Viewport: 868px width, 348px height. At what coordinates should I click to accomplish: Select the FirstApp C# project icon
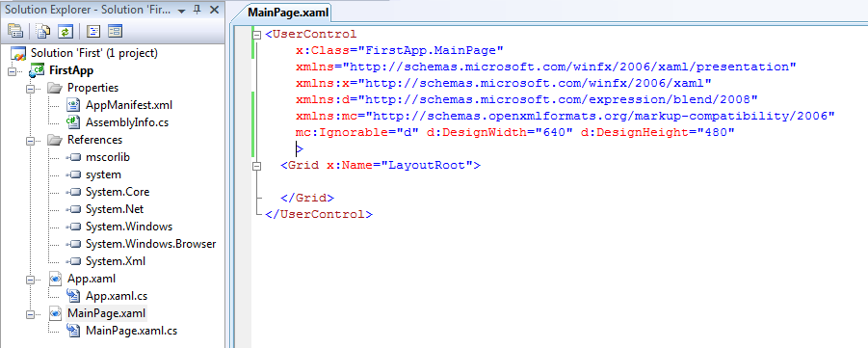pyautogui.click(x=37, y=70)
